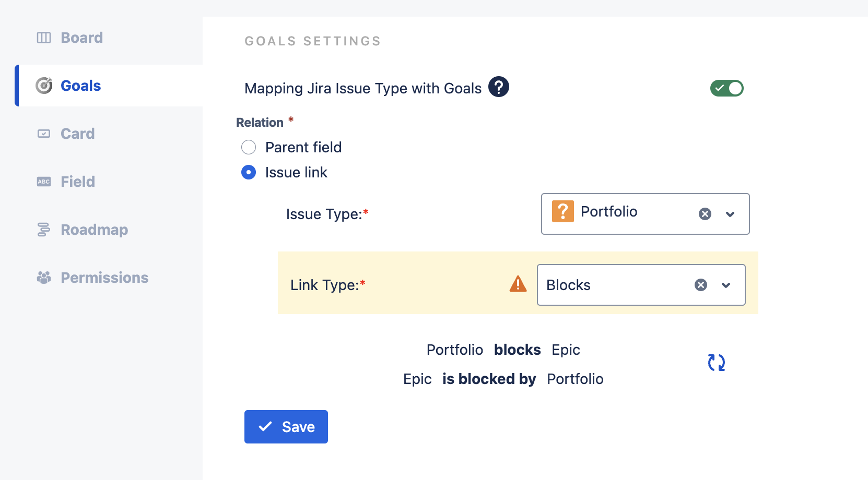Expand the Issue Type dropdown arrow

(730, 214)
